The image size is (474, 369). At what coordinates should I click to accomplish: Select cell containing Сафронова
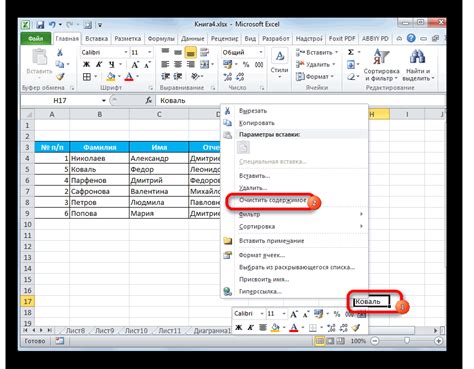click(x=99, y=191)
